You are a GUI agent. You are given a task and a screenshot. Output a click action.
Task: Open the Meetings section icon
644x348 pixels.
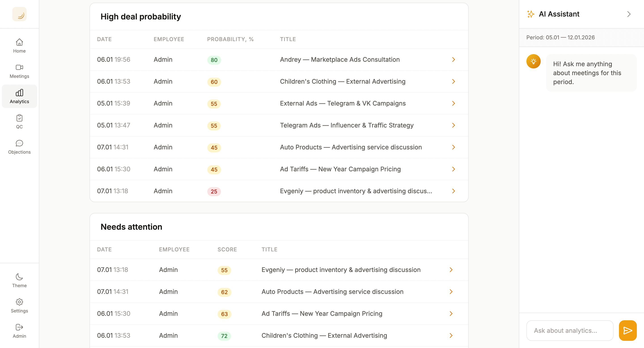(19, 68)
